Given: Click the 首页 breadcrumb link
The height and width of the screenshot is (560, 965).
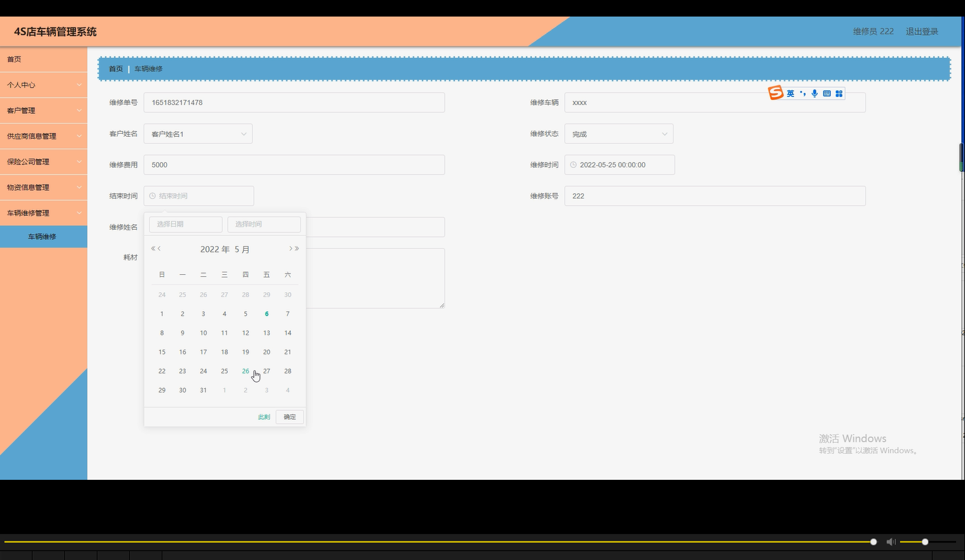Looking at the screenshot, I should (x=116, y=69).
